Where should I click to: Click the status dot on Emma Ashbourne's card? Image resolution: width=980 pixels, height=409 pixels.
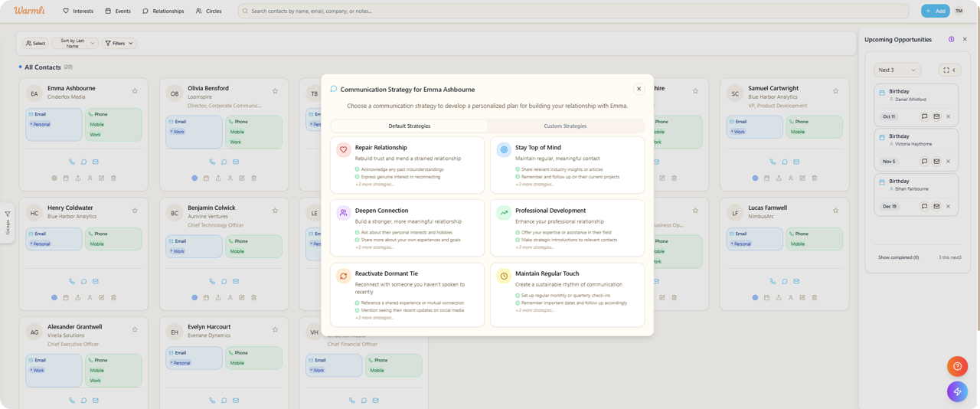click(x=54, y=178)
